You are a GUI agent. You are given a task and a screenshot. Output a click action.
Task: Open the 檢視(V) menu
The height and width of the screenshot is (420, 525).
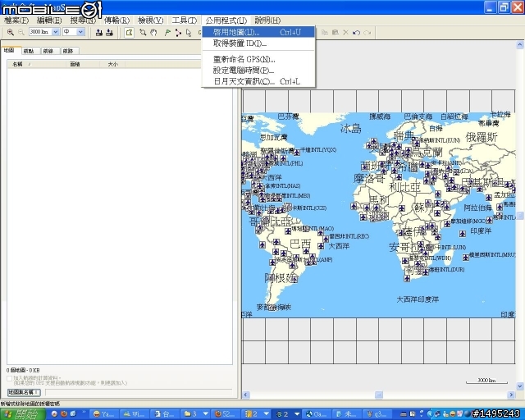[x=151, y=21]
